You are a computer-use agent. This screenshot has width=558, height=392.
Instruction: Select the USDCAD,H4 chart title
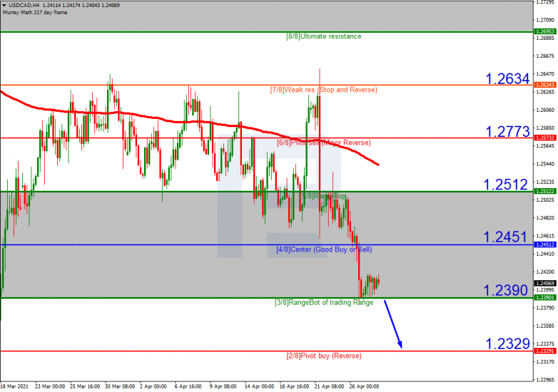24,5
